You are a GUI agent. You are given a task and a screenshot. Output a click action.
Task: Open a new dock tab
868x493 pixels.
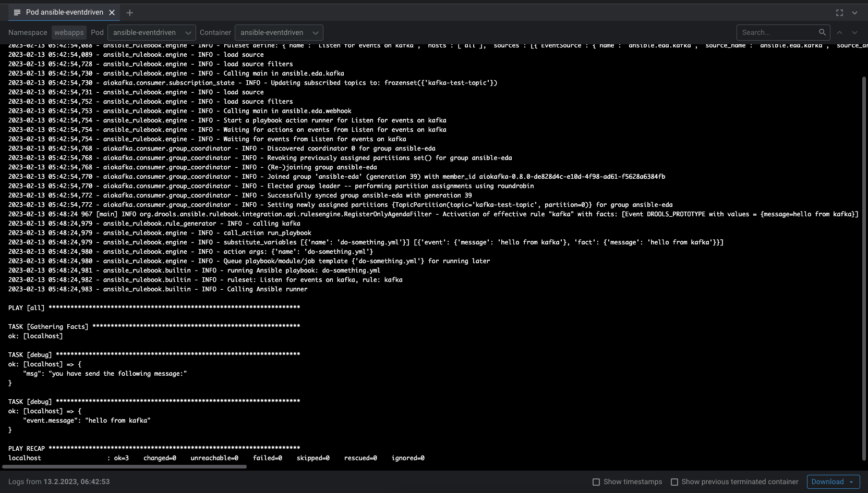(129, 13)
